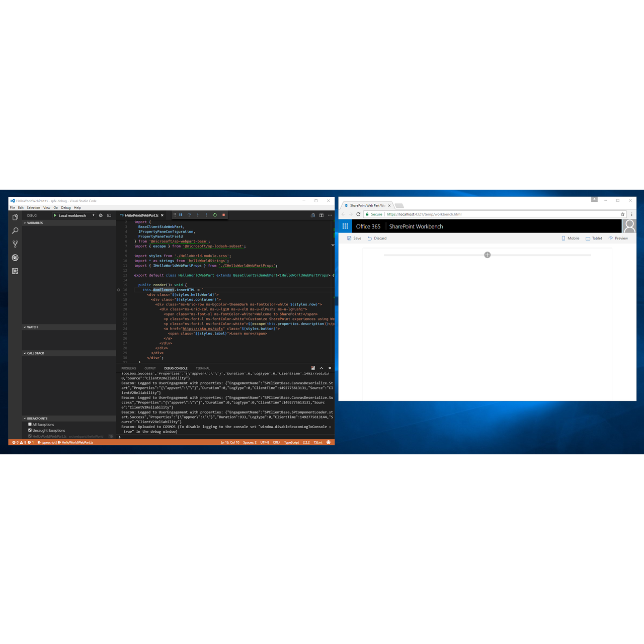Viewport: 644px width, 644px height.
Task: Collapse the Watch section
Action: [69, 327]
